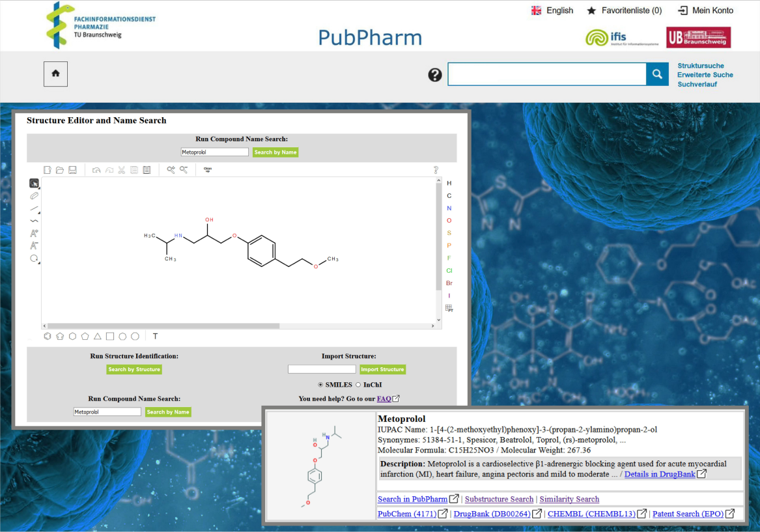Viewport: 760px width, 532px height.
Task: Expand the bond tool variants
Action: (x=39, y=212)
